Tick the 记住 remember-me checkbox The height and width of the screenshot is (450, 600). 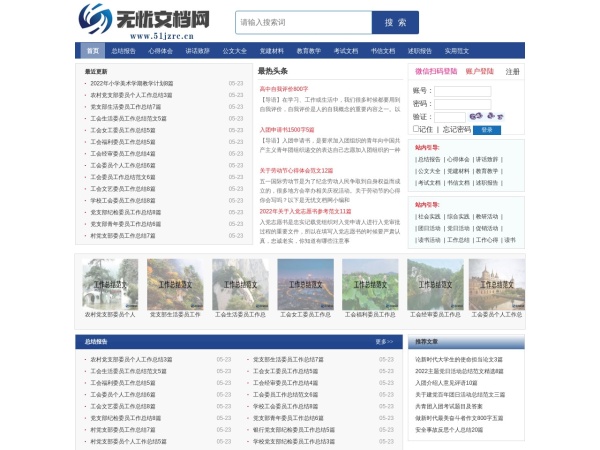417,129
